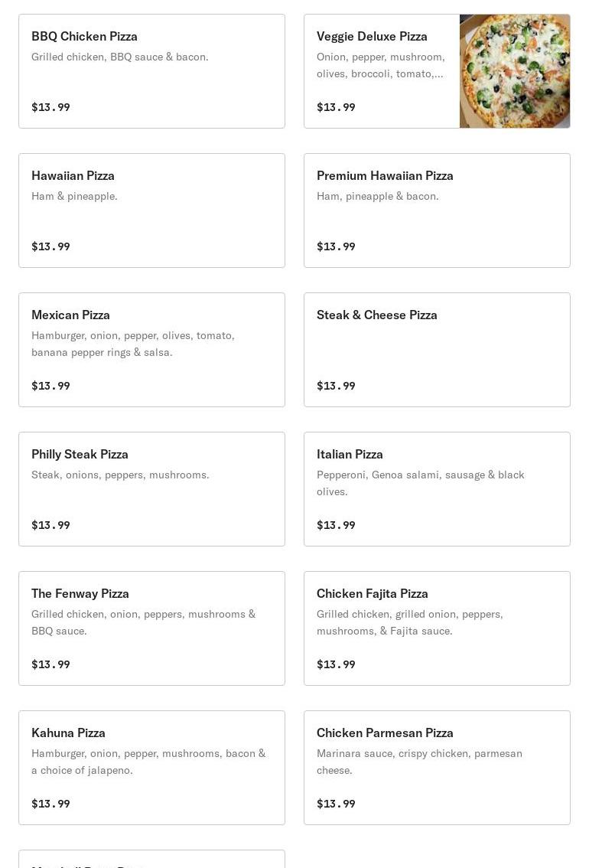
Task: Click the partially visible card below Kahuna Pizza
Action: [151, 860]
